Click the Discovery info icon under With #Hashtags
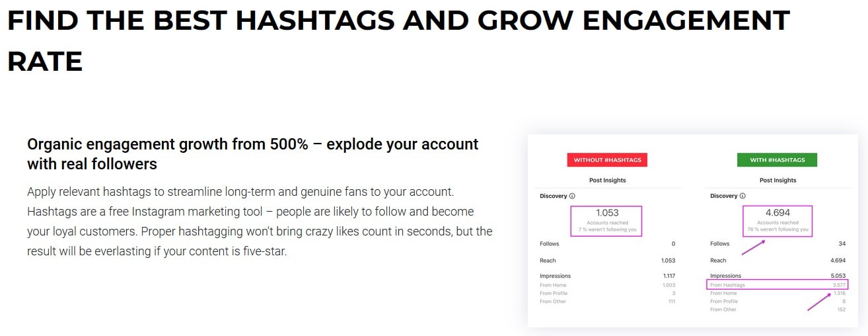This screenshot has height=336, width=868. click(x=742, y=196)
